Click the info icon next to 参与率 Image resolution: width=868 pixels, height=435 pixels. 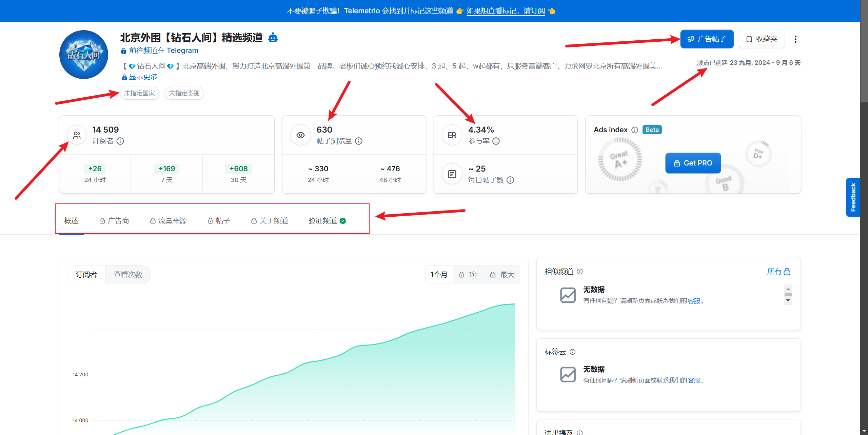[496, 141]
